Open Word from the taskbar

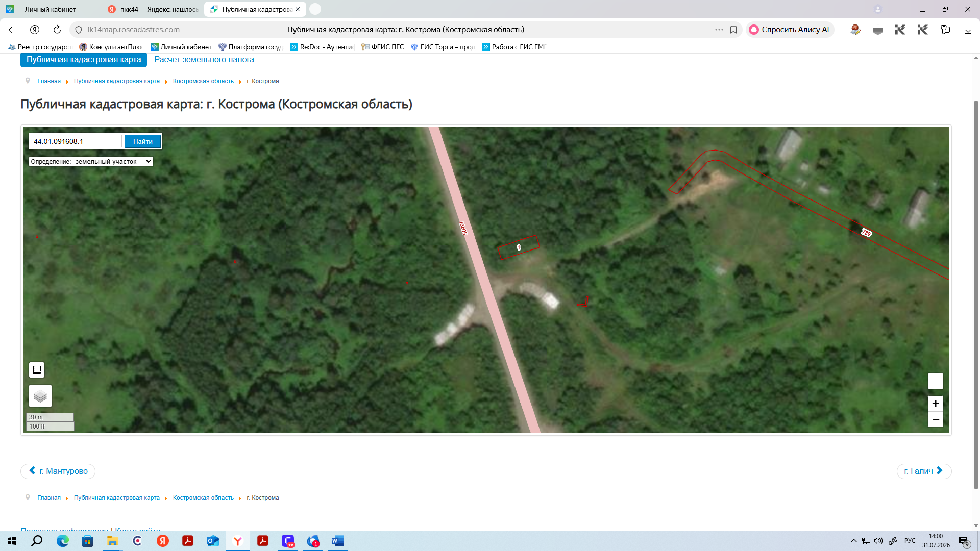coord(338,541)
